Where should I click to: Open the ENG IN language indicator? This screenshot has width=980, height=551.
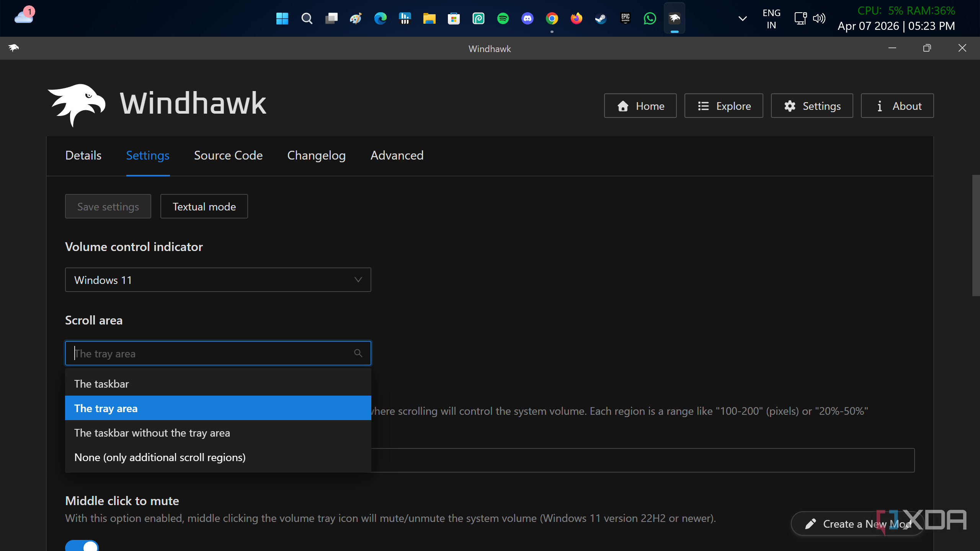point(771,18)
